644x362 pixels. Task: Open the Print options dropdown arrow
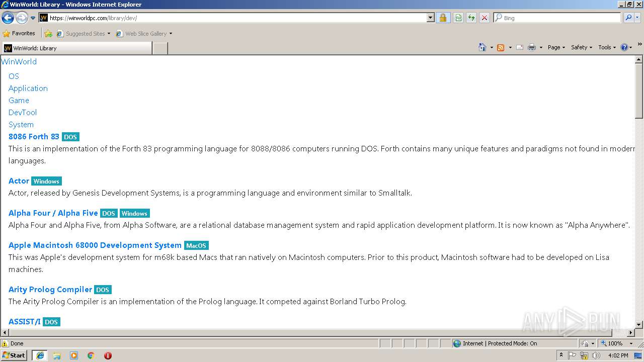pyautogui.click(x=541, y=47)
